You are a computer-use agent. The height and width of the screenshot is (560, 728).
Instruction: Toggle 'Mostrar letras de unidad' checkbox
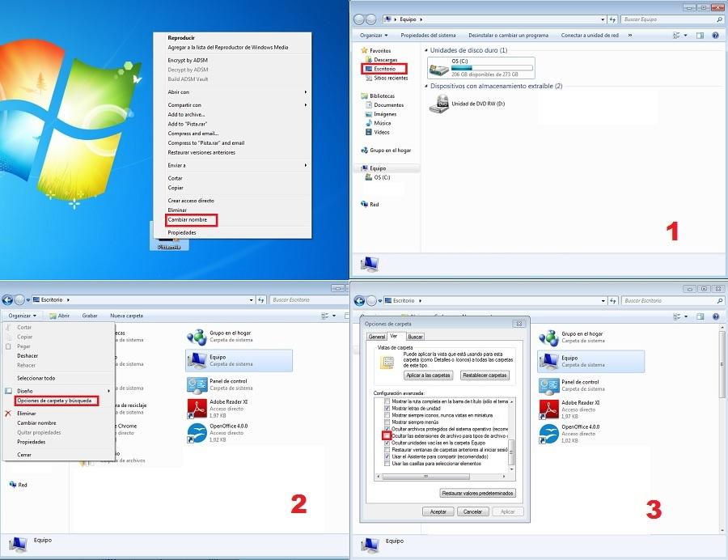click(387, 409)
